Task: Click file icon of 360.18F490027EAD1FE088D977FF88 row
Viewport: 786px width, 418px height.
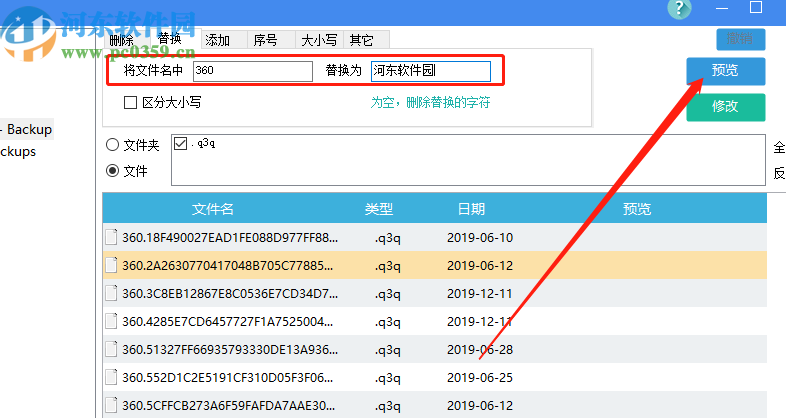Action: tap(111, 237)
